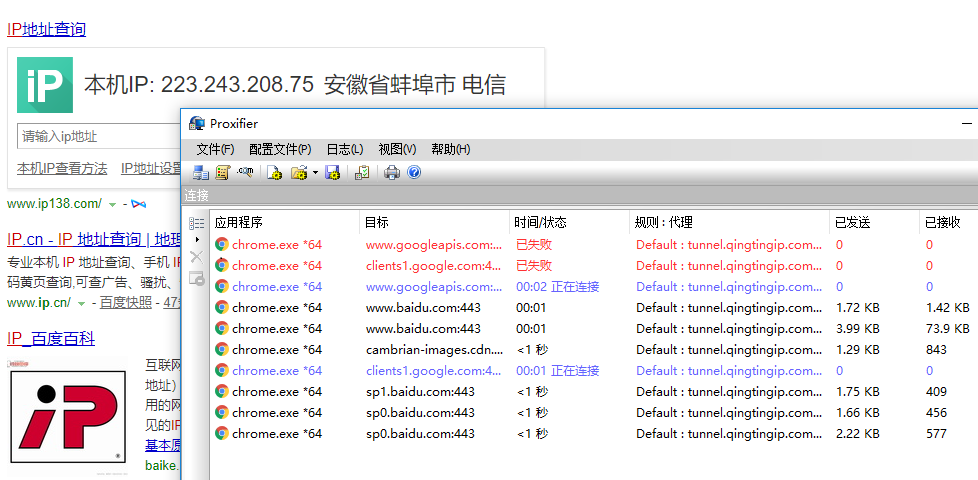Click the Proxifier title bar app icon

(x=196, y=123)
